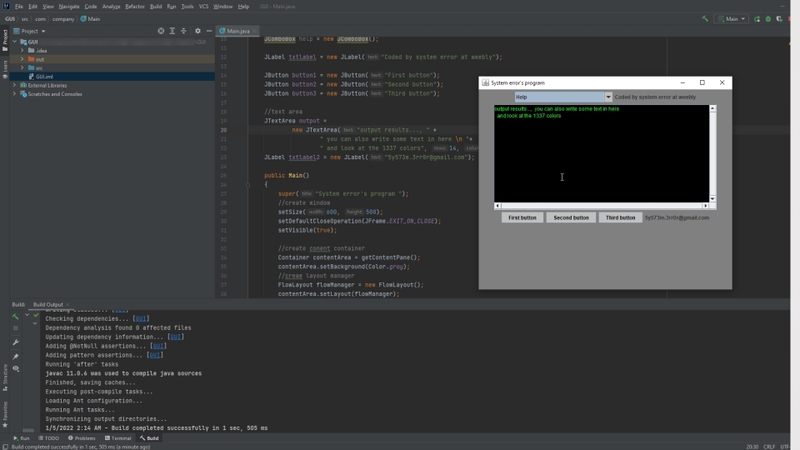
Task: Open the Refactor menu
Action: pos(134,6)
